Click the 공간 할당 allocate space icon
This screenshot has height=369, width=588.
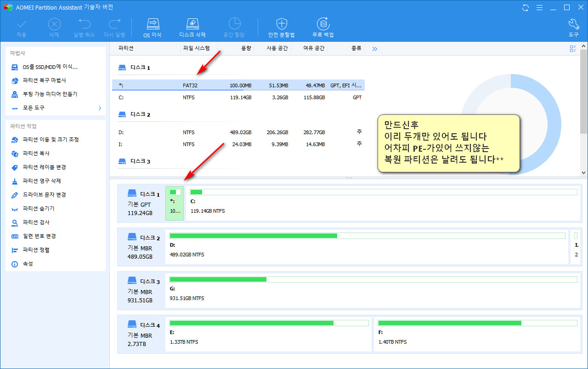pos(234,28)
